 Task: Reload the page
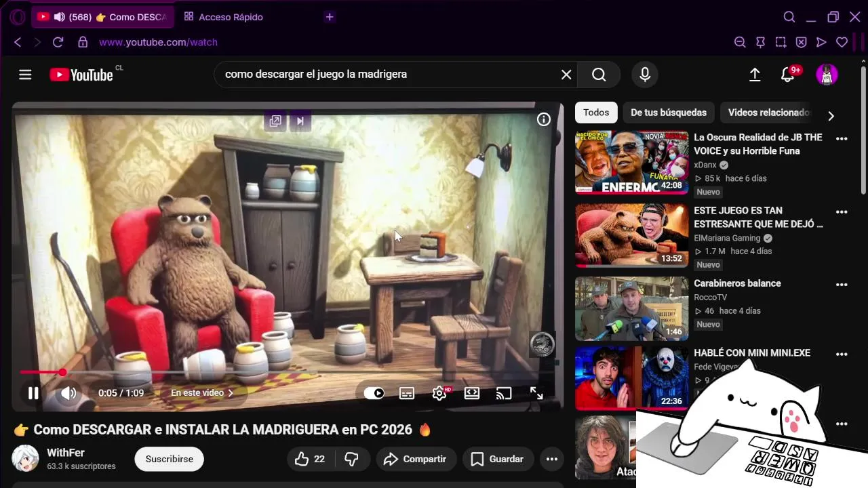(x=58, y=42)
